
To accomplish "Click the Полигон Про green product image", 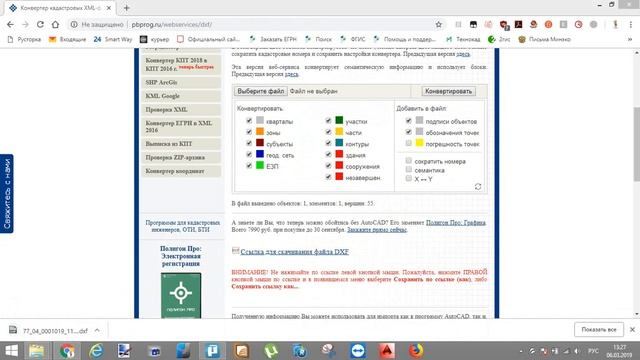I will (181, 296).
